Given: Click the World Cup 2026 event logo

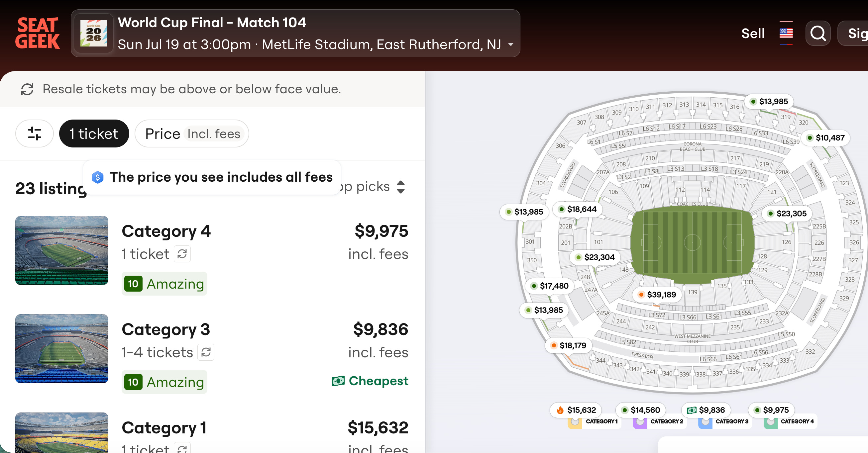Looking at the screenshot, I should (93, 33).
